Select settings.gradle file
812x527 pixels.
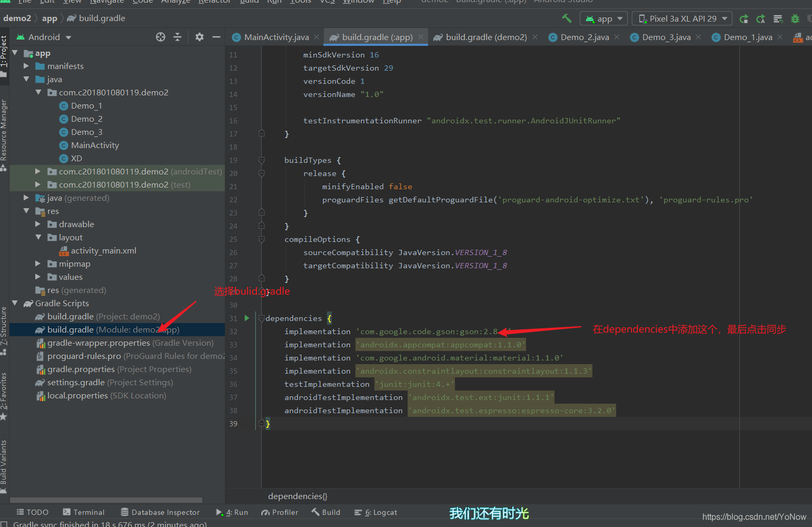pos(104,382)
